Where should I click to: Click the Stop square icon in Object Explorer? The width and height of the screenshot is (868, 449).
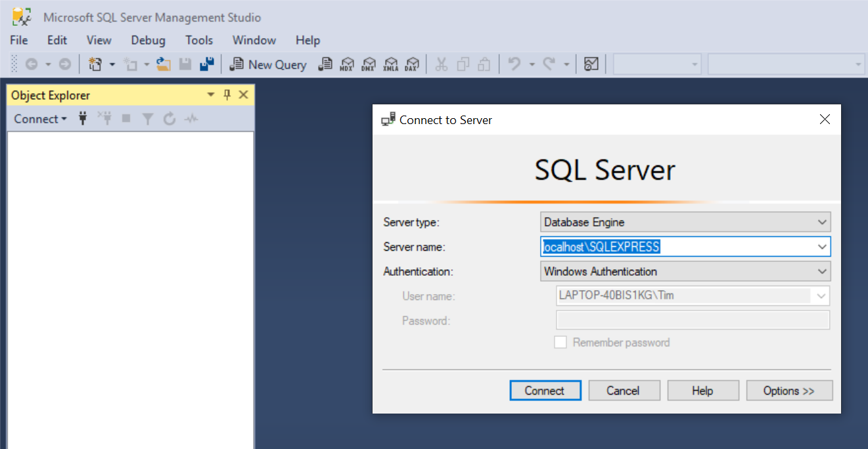pyautogui.click(x=126, y=119)
